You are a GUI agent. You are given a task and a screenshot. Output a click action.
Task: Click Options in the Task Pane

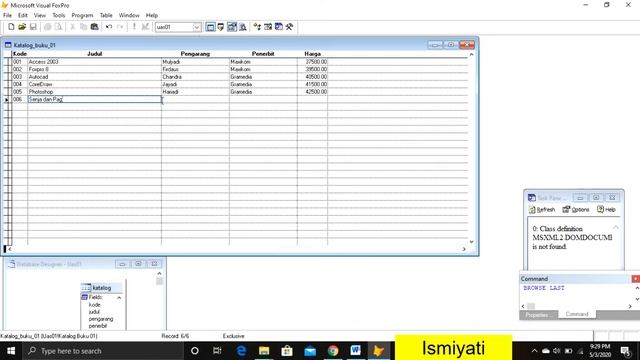pos(576,210)
